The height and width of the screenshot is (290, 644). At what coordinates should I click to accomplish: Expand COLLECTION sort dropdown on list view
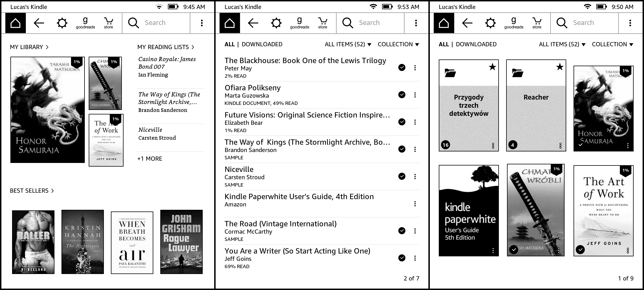coord(398,44)
